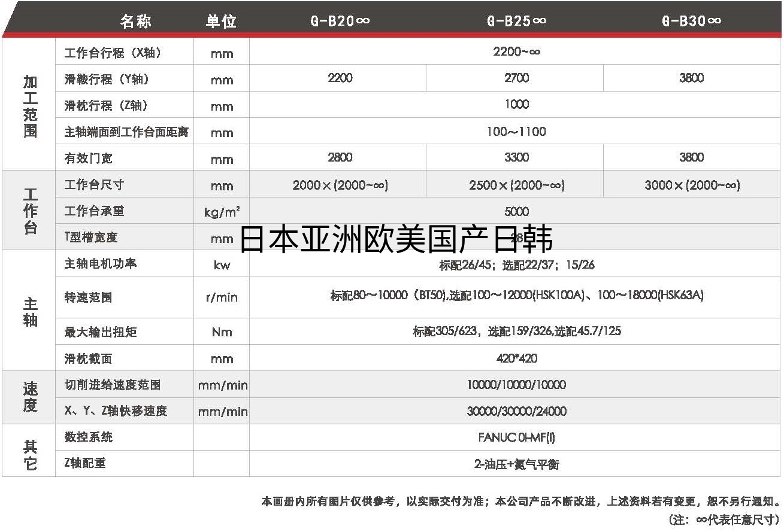Click the Y-axis value 2700 under G-B25∞

click(516, 78)
